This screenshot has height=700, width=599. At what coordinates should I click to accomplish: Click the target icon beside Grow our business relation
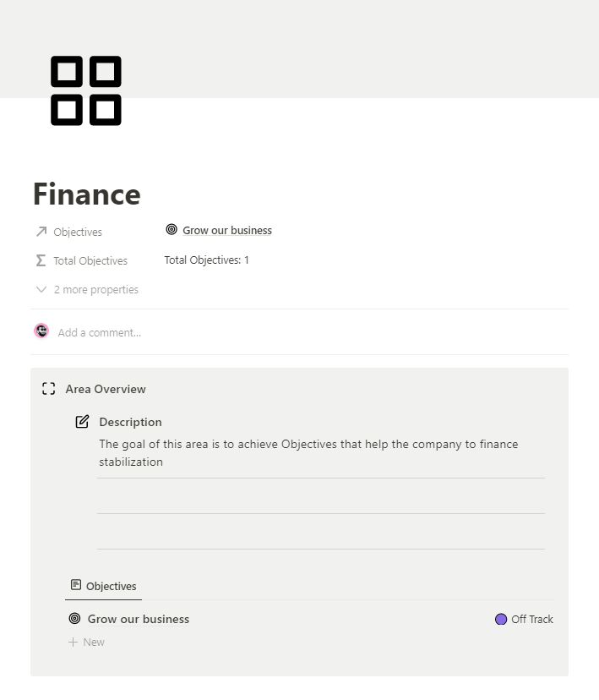click(x=171, y=229)
